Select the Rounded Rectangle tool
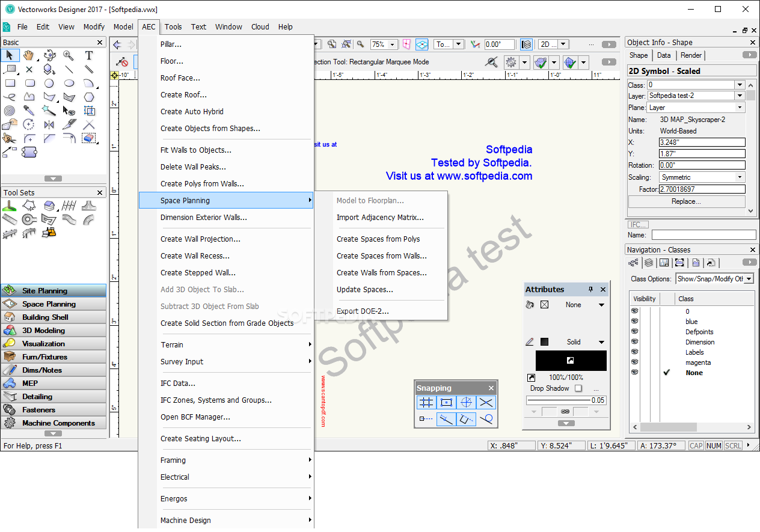The image size is (760, 532). pos(29,83)
